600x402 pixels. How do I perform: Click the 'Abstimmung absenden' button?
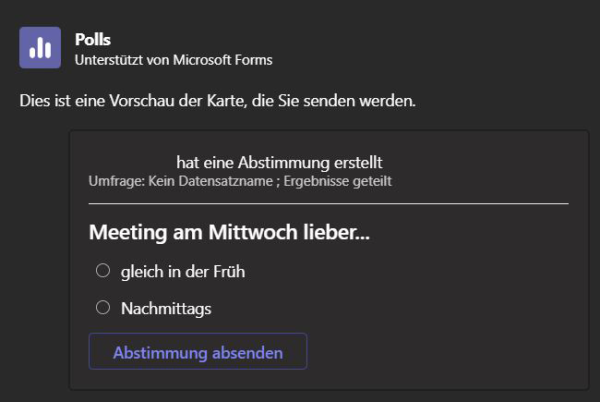198,351
